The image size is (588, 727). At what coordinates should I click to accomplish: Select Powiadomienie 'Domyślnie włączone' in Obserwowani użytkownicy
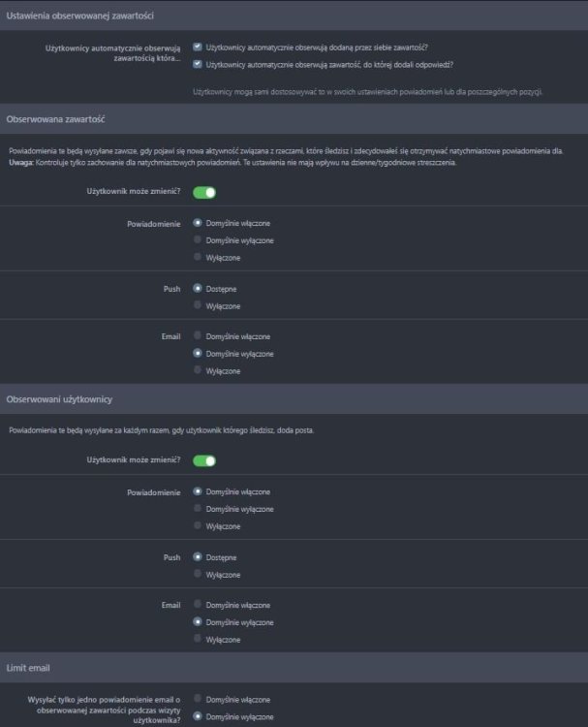tap(198, 491)
